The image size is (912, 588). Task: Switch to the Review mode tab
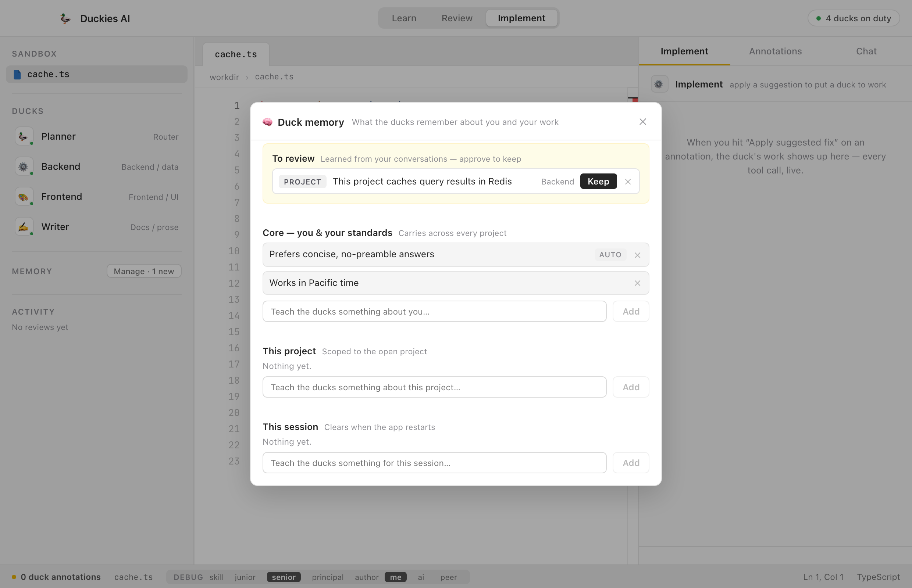(457, 18)
